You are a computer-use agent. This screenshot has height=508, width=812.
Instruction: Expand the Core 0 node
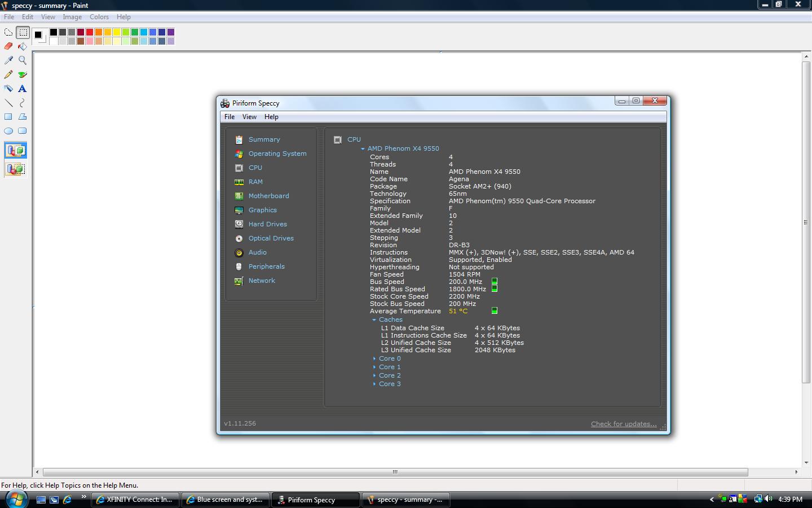point(374,358)
